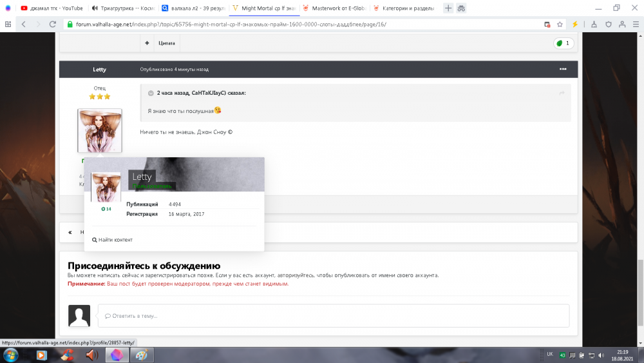Click the green leaf reaction counter
This screenshot has width=644, height=363.
pyautogui.click(x=563, y=43)
